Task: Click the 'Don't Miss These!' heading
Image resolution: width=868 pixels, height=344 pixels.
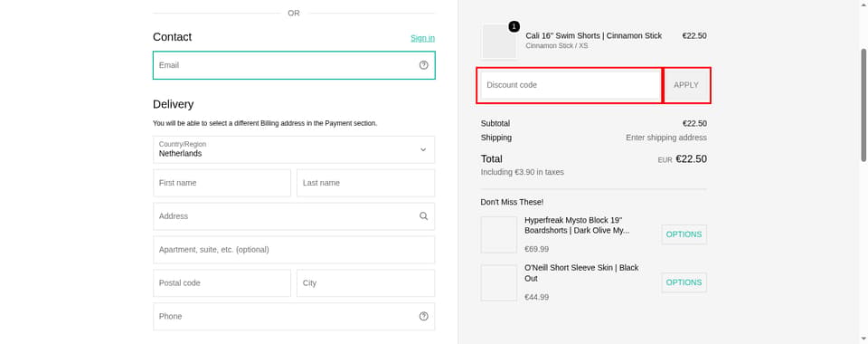Action: tap(512, 202)
